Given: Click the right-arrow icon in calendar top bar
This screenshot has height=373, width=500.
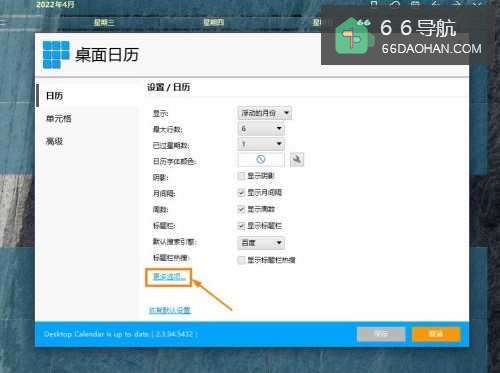Looking at the screenshot, I should (x=457, y=4).
